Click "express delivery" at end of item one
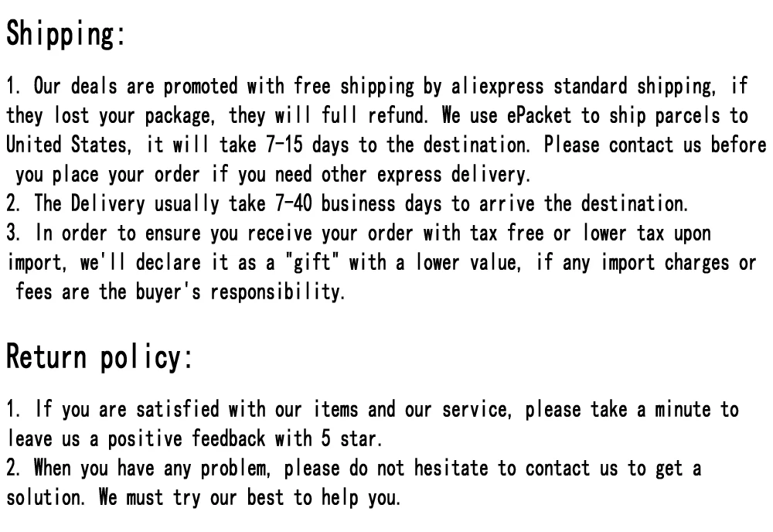This screenshot has width=773, height=532. (x=454, y=175)
